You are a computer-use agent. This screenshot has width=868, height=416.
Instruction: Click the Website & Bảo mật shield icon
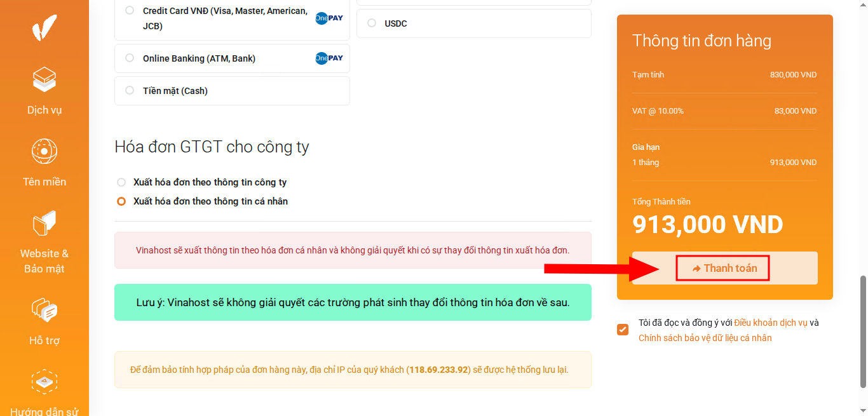click(44, 223)
